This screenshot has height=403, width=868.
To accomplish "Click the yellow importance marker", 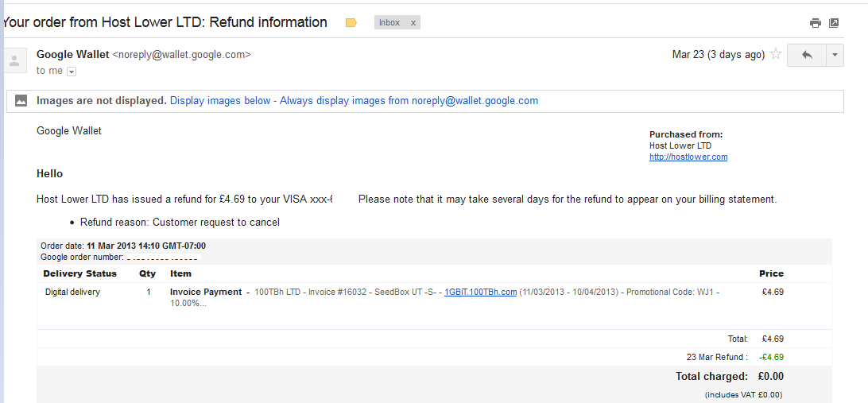I will click(x=351, y=23).
